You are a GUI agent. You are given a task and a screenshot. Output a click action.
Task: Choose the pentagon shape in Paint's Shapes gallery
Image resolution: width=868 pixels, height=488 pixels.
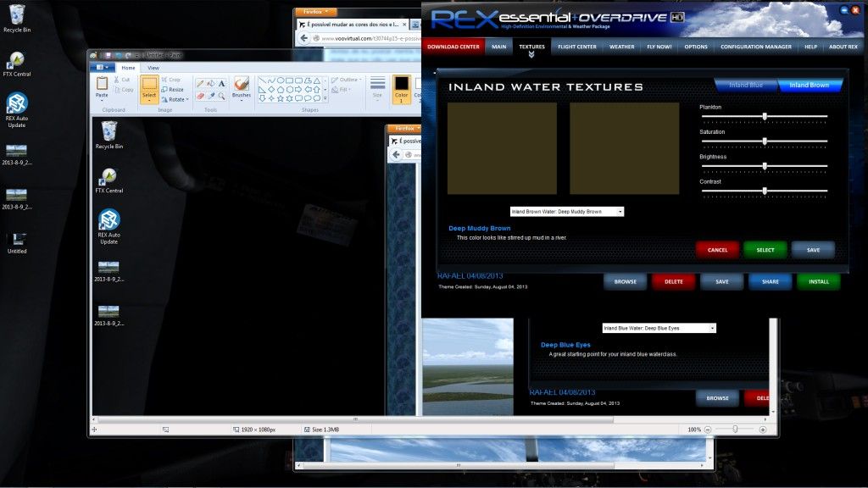(281, 89)
